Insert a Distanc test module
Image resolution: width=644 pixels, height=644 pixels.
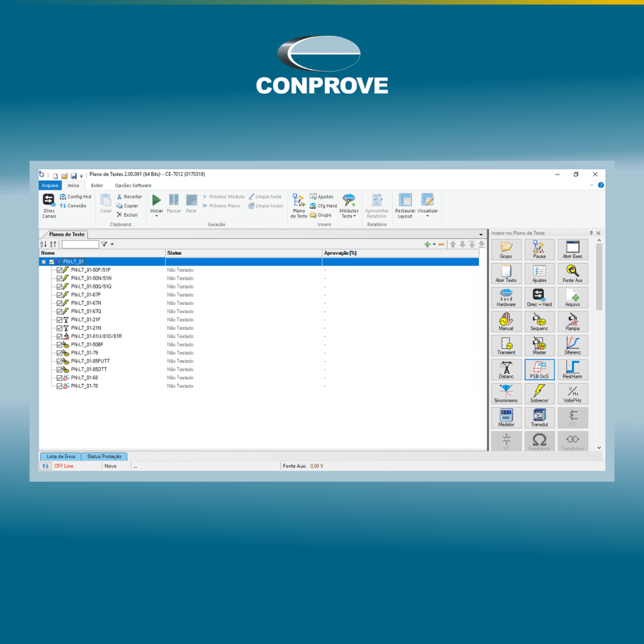506,370
